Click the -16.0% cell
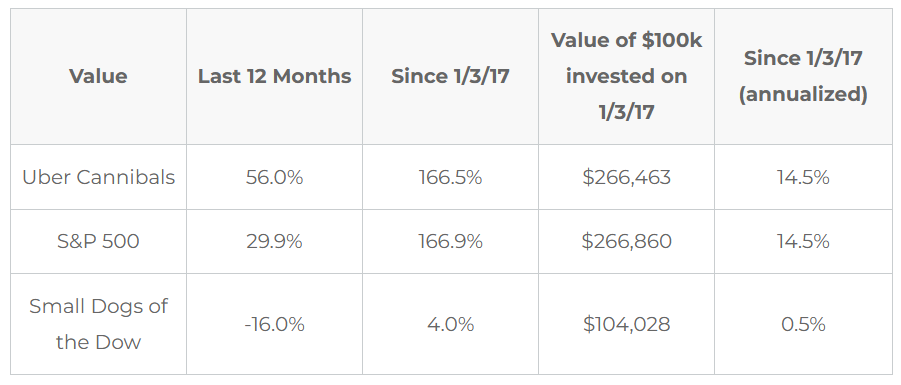This screenshot has height=385, width=901. [x=275, y=324]
